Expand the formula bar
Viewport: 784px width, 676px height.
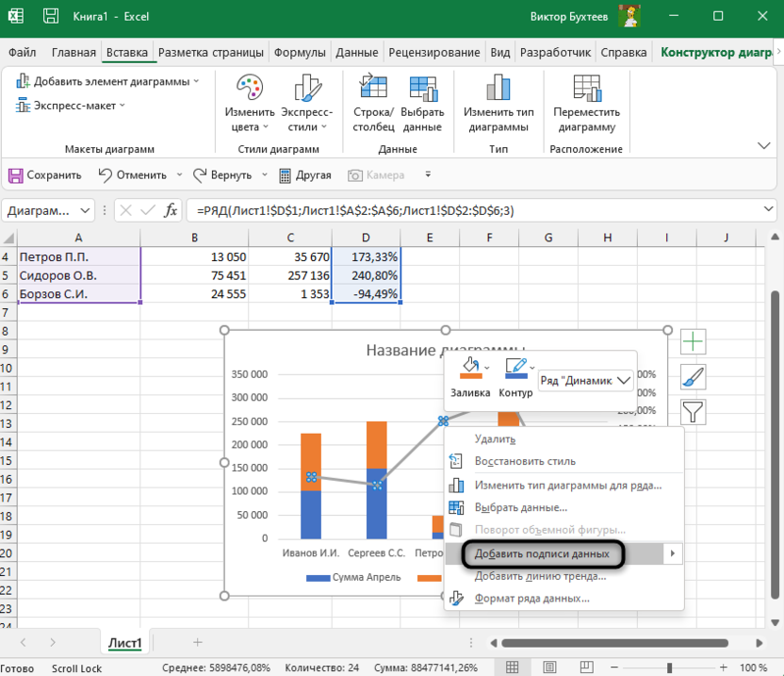point(769,209)
